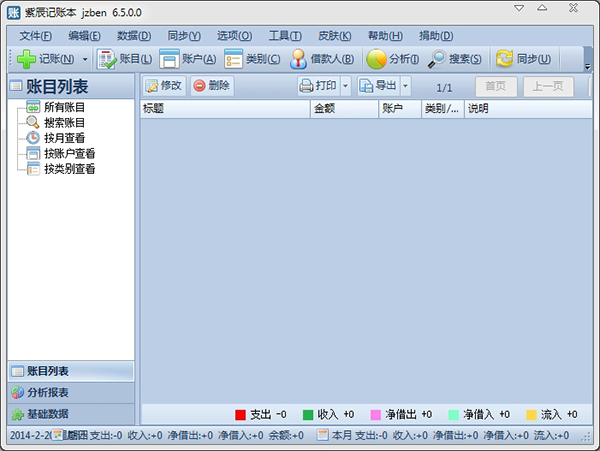Screen dimensions: 600x451
Task: Expand the 打印 dropdown arrow
Action: [346, 86]
